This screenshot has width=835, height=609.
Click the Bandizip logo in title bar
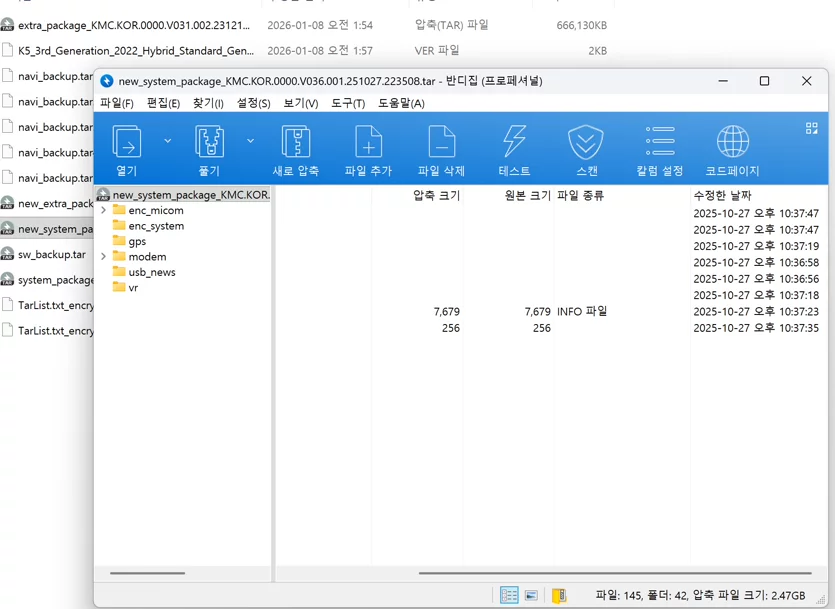pos(107,81)
